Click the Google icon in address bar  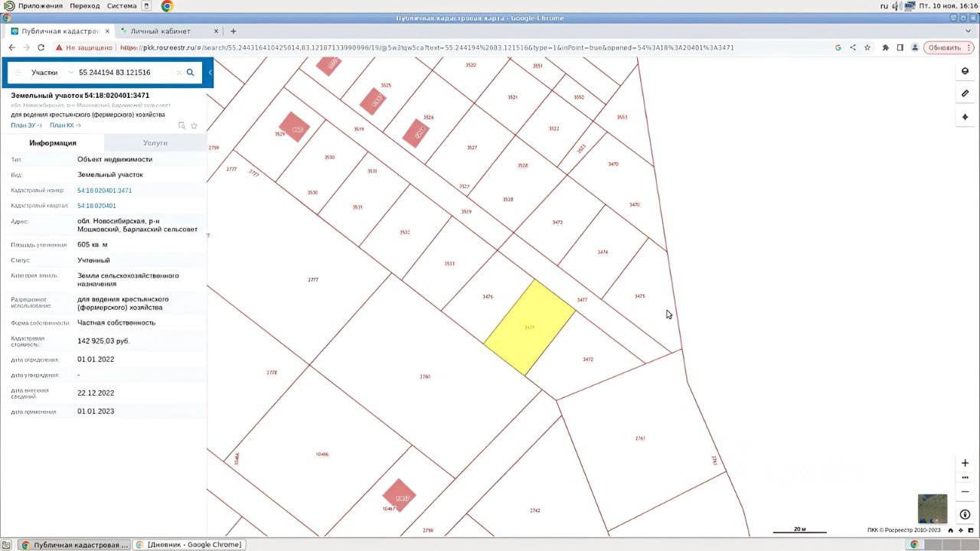coord(838,47)
